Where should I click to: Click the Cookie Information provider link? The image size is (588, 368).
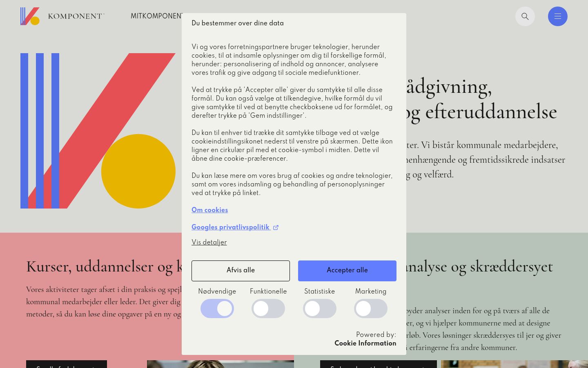[365, 343]
